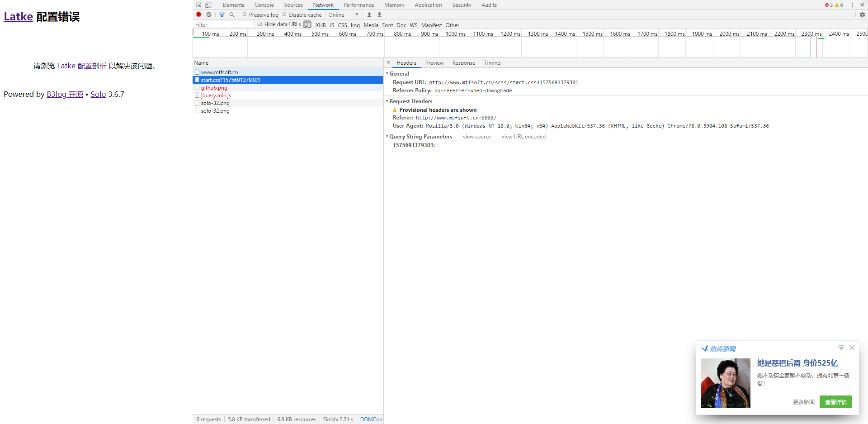Click the Latke 配置剖析 link
Viewport: 868px width, 424px height.
[82, 66]
